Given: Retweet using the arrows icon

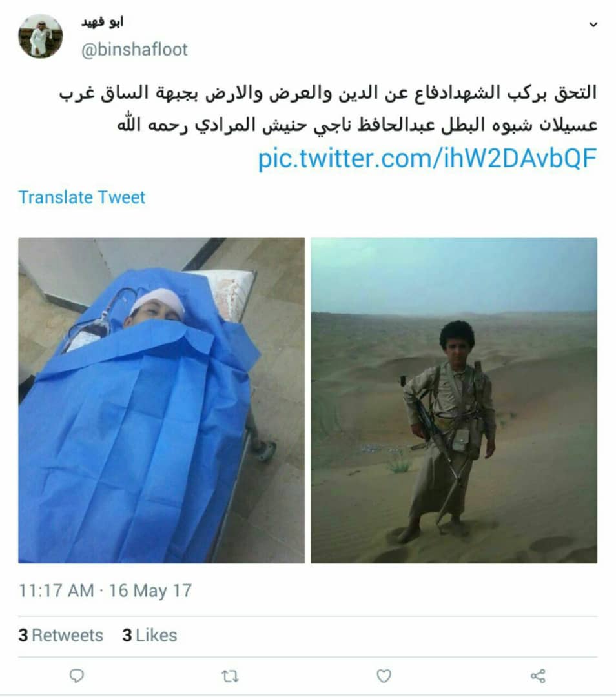Looking at the screenshot, I should pyautogui.click(x=230, y=676).
